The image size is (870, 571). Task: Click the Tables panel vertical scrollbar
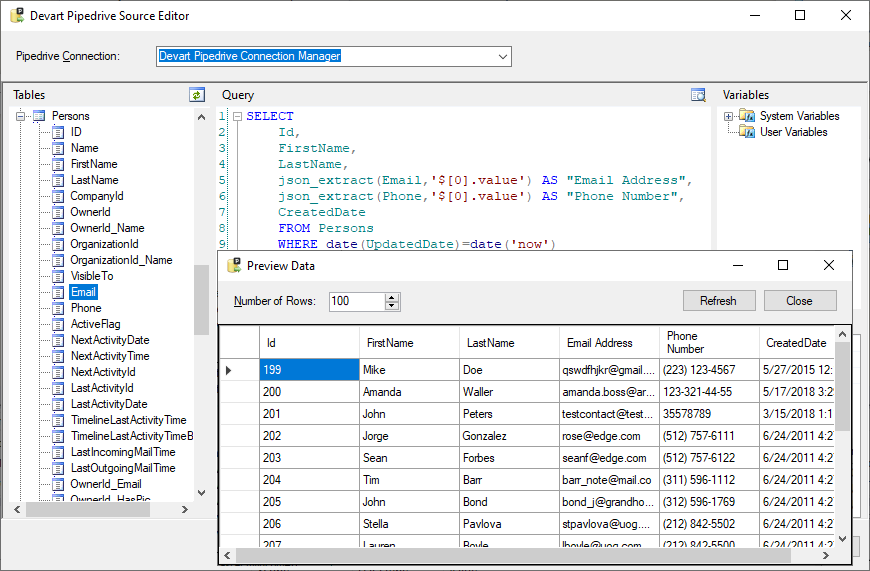[202, 300]
